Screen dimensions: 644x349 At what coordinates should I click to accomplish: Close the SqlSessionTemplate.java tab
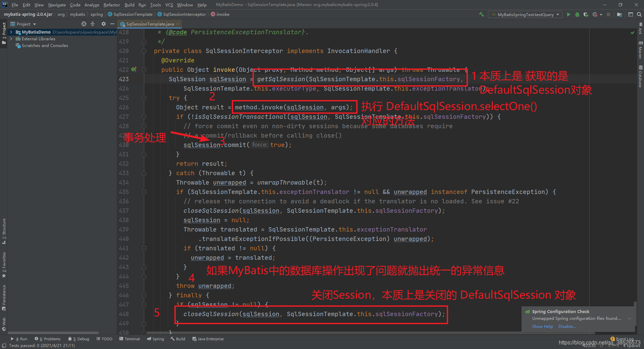point(178,24)
